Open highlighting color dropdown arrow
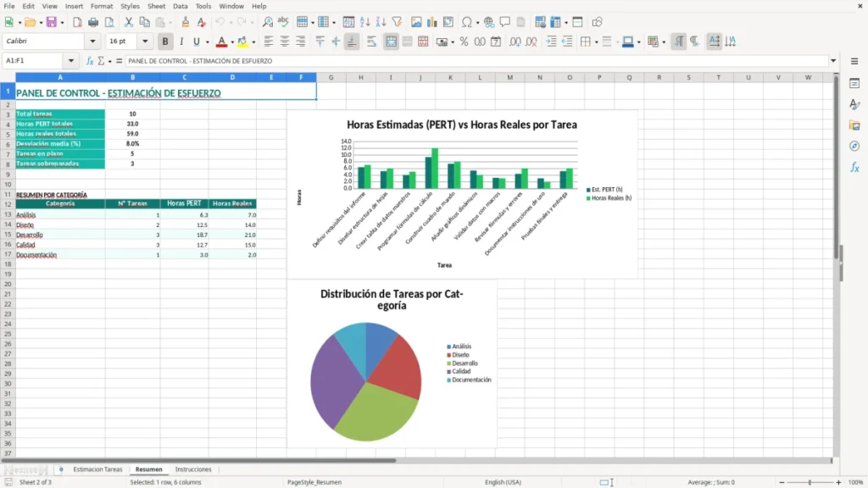This screenshot has width=868, height=488. pos(253,42)
